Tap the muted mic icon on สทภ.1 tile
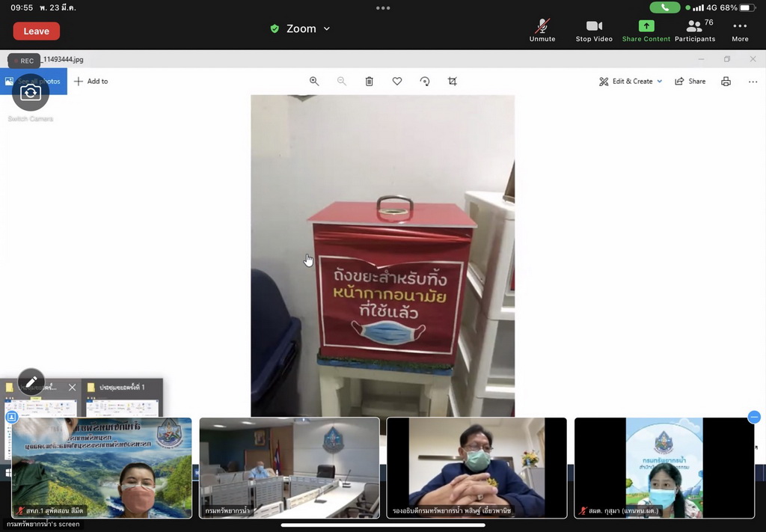 (20, 510)
